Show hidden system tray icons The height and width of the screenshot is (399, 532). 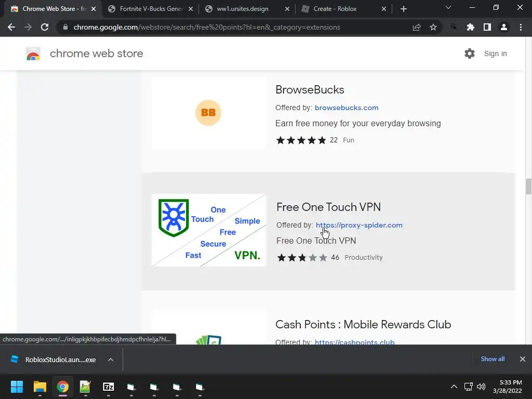[454, 387]
